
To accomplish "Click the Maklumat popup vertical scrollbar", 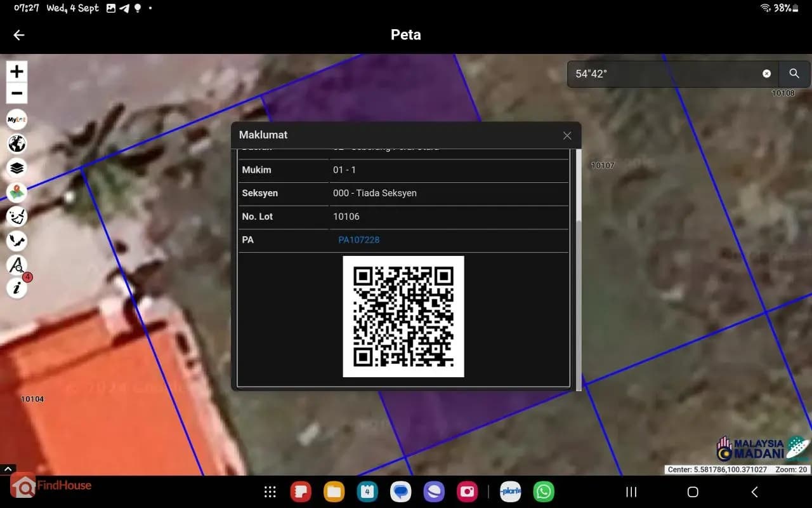I will tap(579, 270).
